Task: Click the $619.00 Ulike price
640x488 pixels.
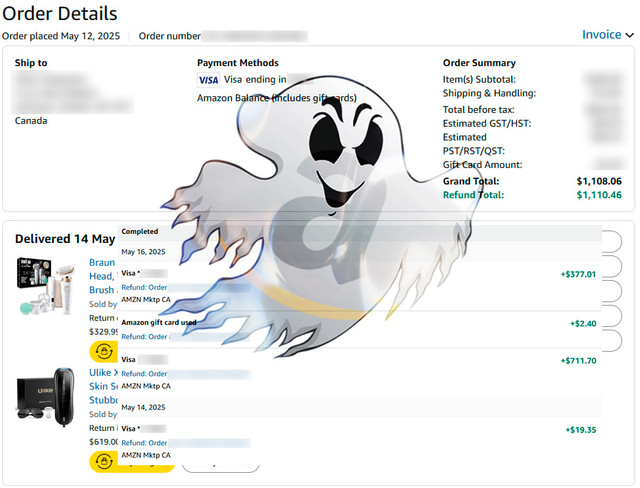Action: [103, 441]
